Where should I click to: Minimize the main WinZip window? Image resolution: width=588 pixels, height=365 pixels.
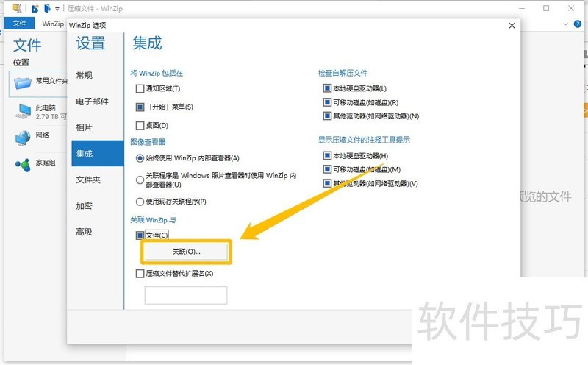click(x=522, y=8)
